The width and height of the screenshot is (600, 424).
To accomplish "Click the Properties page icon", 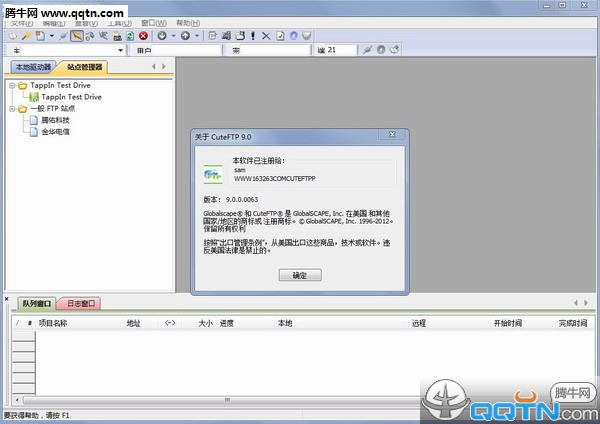I will [280, 36].
